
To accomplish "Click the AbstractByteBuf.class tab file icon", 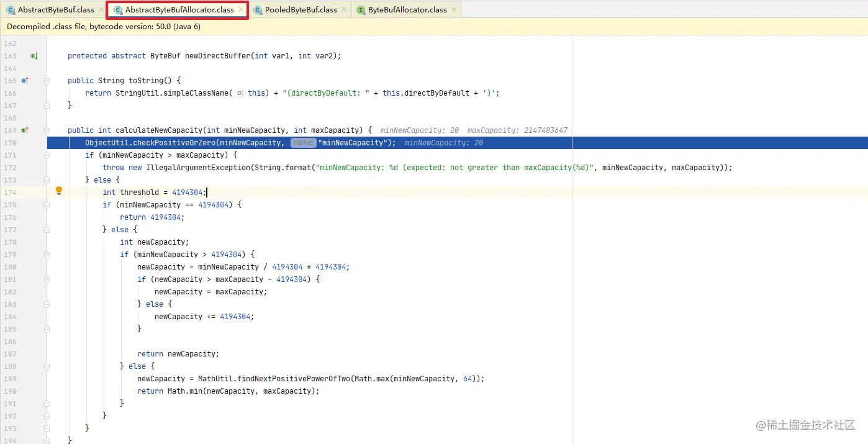I will pos(11,10).
